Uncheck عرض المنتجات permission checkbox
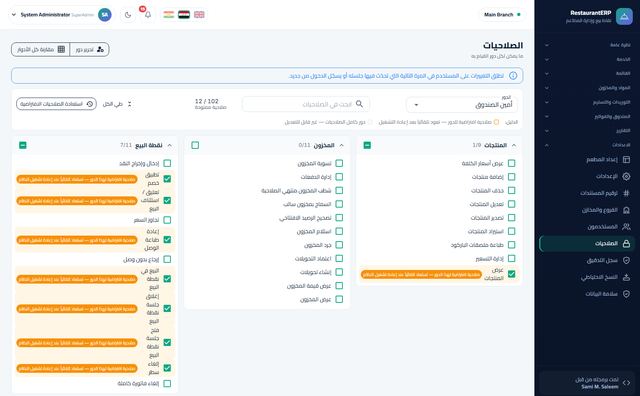This screenshot has width=640, height=396. [511, 274]
